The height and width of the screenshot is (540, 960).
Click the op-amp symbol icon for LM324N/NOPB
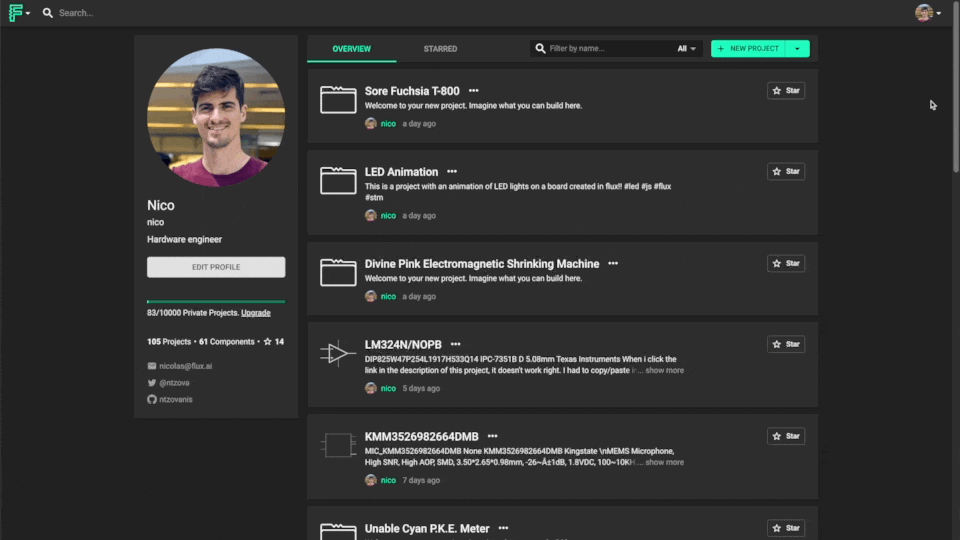tap(338, 353)
